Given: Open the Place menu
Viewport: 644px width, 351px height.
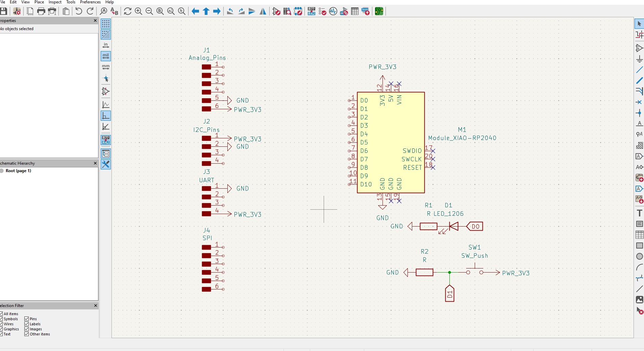Looking at the screenshot, I should tap(39, 2).
